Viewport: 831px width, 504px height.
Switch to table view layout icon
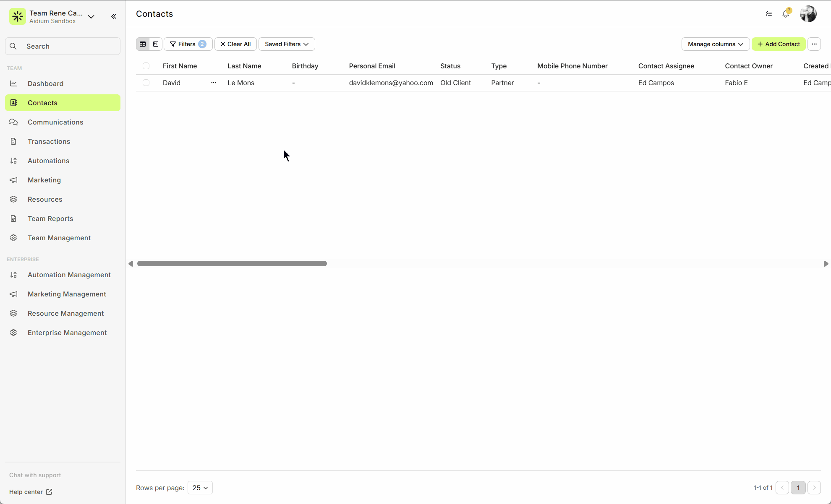pos(143,44)
